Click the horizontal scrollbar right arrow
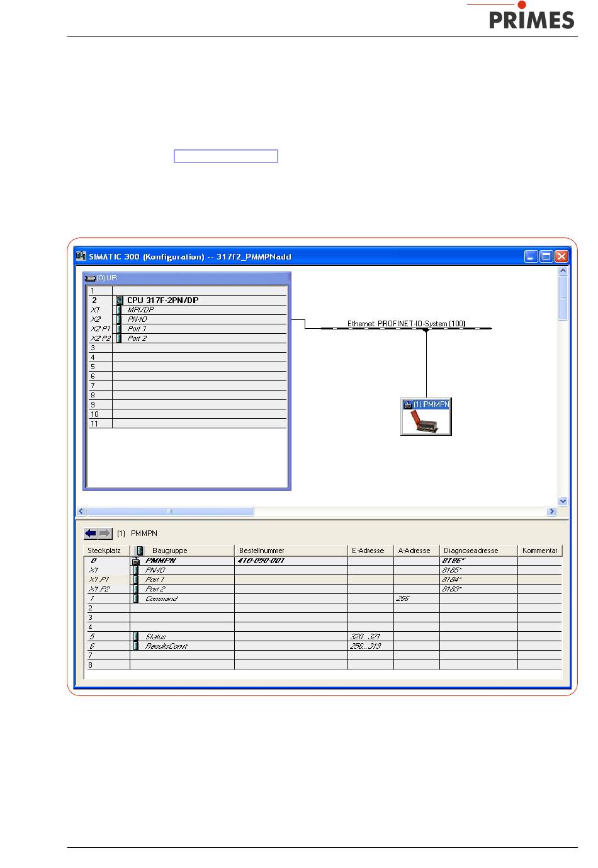The image size is (598, 868). point(552,512)
